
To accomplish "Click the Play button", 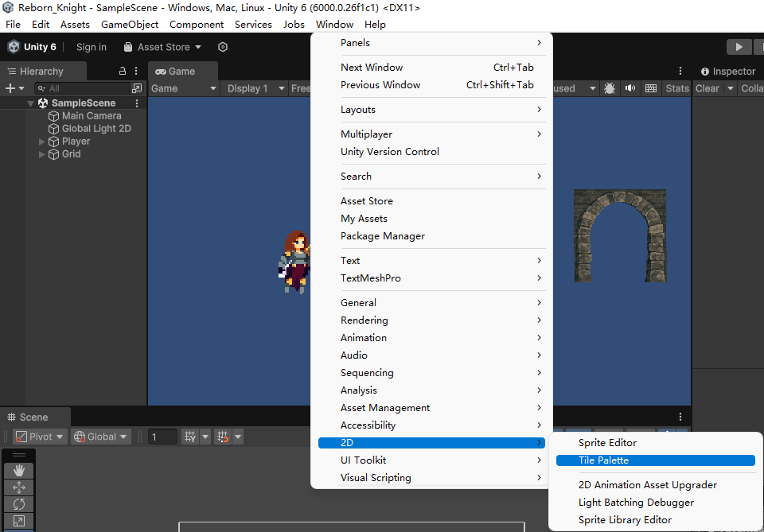I will [x=739, y=47].
